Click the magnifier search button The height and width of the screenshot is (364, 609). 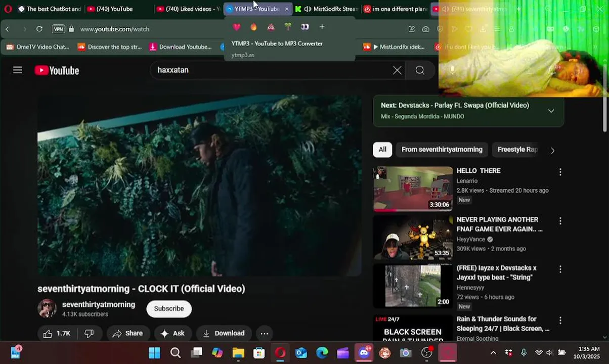point(420,70)
